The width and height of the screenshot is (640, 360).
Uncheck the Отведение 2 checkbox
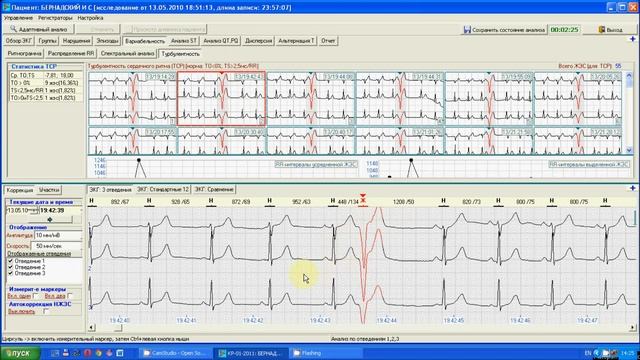pyautogui.click(x=11, y=267)
